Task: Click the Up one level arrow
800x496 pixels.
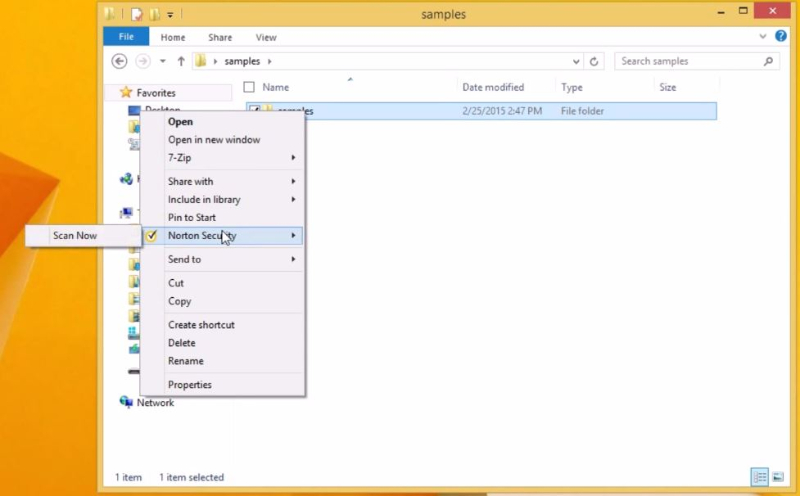Action: (x=181, y=61)
